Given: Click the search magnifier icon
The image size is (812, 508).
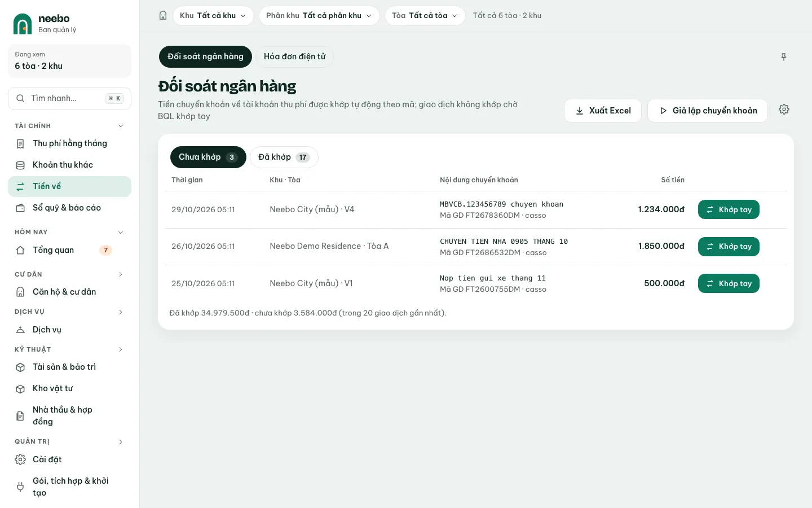Looking at the screenshot, I should pos(20,98).
